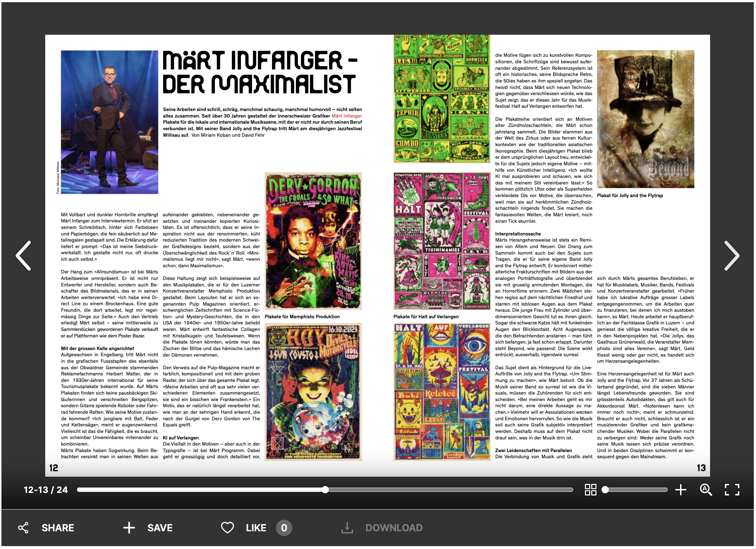The image size is (756, 549).
Task: Click the like count badge showing 0
Action: (284, 528)
